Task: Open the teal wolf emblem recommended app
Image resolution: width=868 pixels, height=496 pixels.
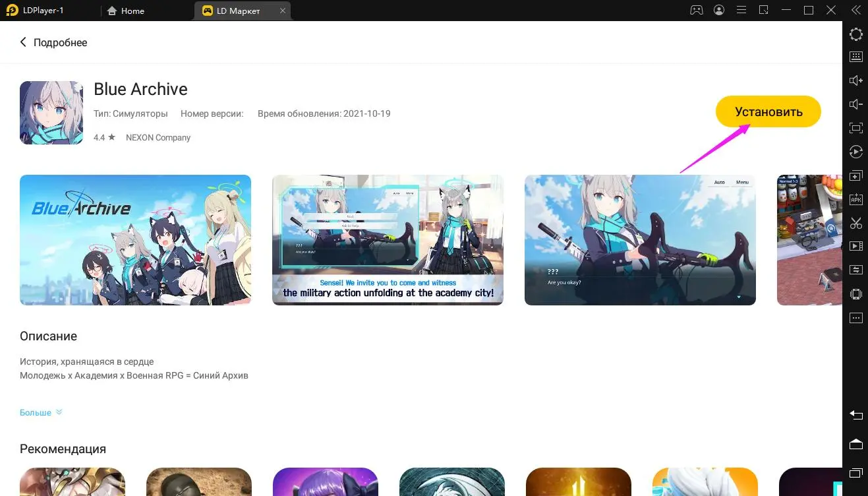Action: click(452, 481)
